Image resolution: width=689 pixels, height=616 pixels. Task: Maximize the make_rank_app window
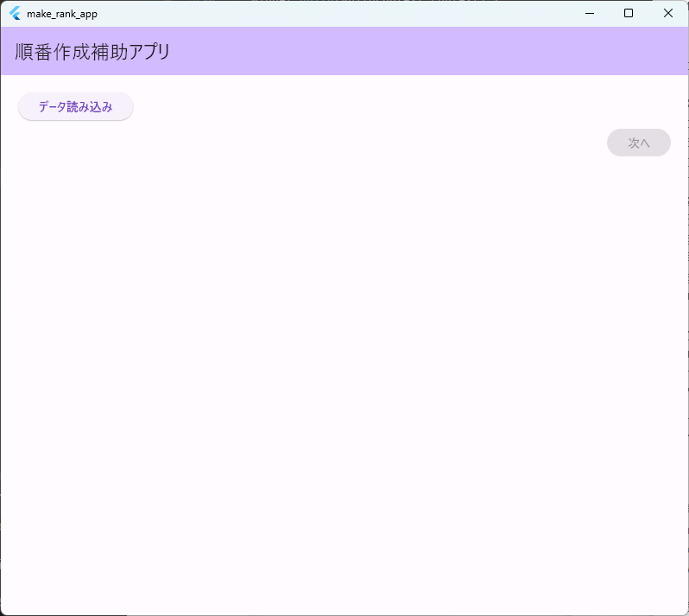coord(629,13)
